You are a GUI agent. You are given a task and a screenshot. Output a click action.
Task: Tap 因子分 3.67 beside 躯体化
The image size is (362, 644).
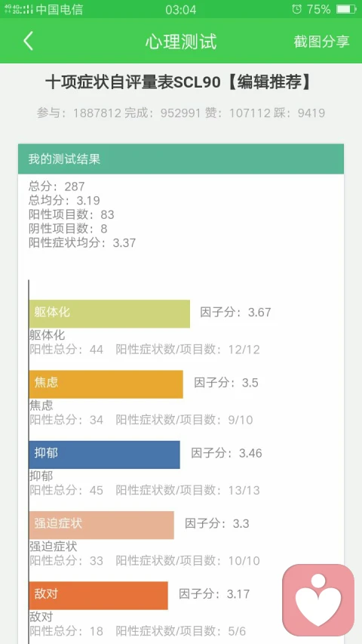pyautogui.click(x=235, y=312)
